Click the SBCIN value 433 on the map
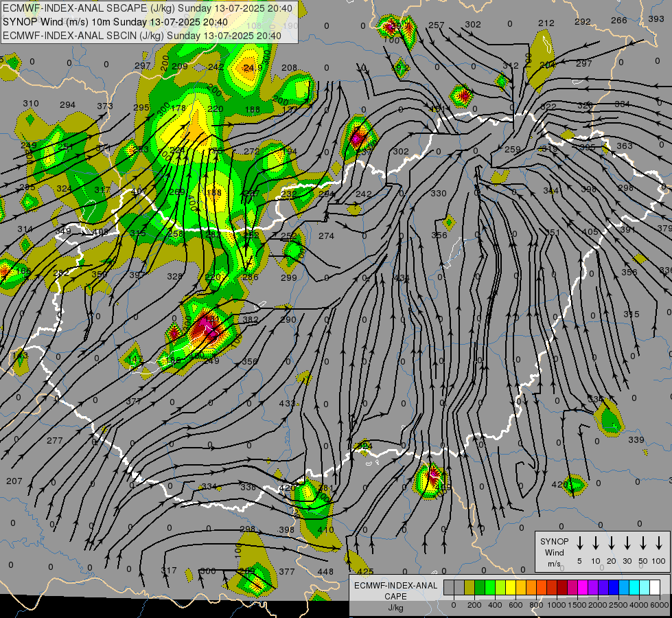The width and height of the screenshot is (672, 618). click(x=287, y=403)
